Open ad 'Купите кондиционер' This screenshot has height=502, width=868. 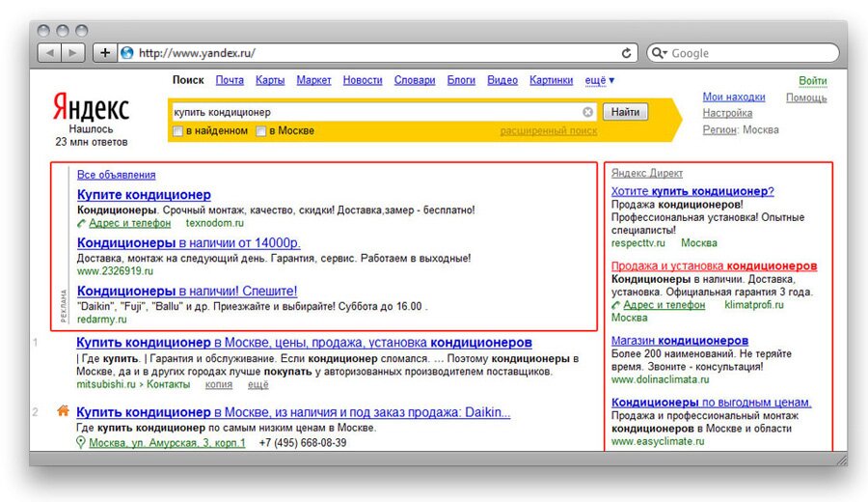[144, 194]
